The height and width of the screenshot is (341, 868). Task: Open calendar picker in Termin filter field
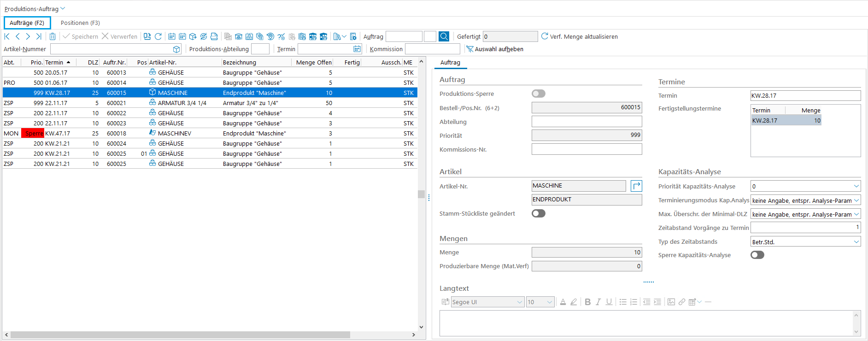click(357, 49)
